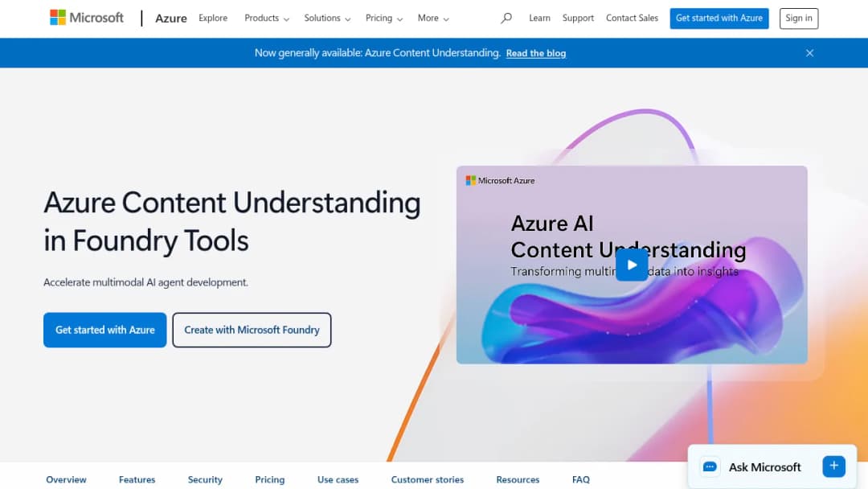Click the banner 'Now generally available' text
Viewport: 868px width, 489px height.
click(377, 53)
